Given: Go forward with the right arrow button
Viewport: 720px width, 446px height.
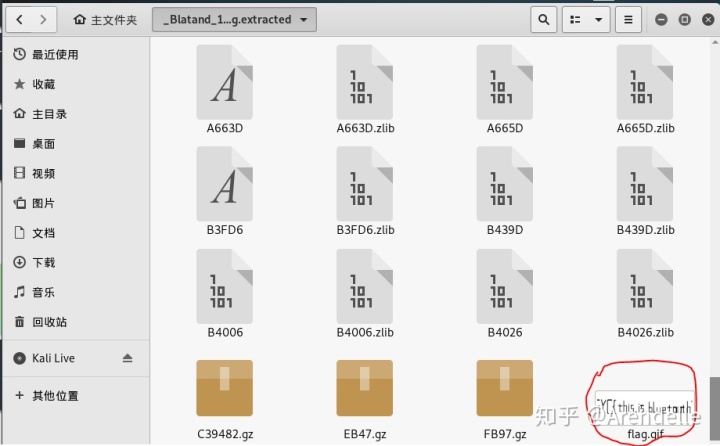Looking at the screenshot, I should [x=44, y=20].
